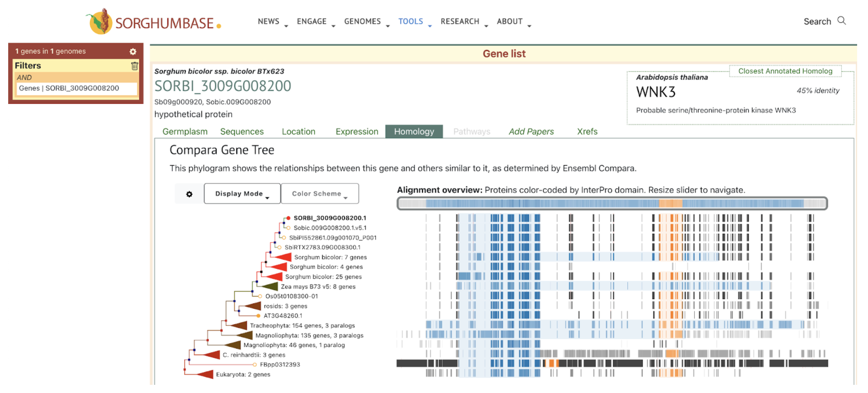This screenshot has height=393, width=868.
Task: Open the Sequences tab
Action: tap(241, 132)
